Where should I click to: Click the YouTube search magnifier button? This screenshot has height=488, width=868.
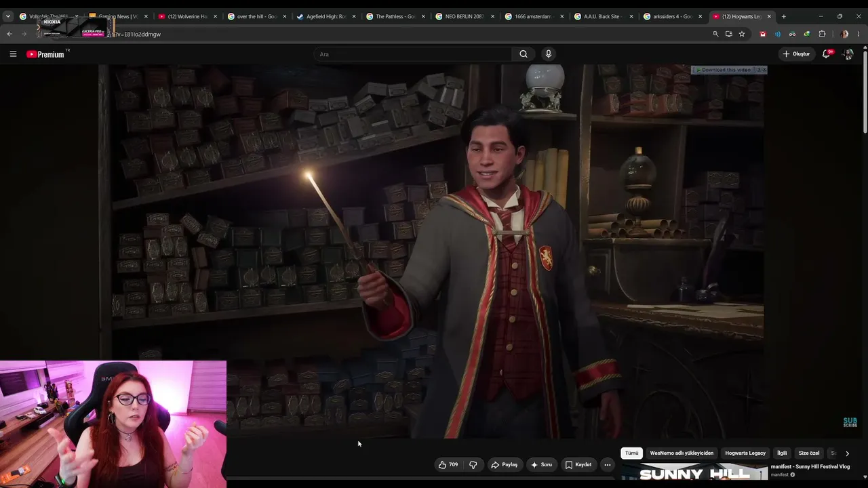[524, 54]
